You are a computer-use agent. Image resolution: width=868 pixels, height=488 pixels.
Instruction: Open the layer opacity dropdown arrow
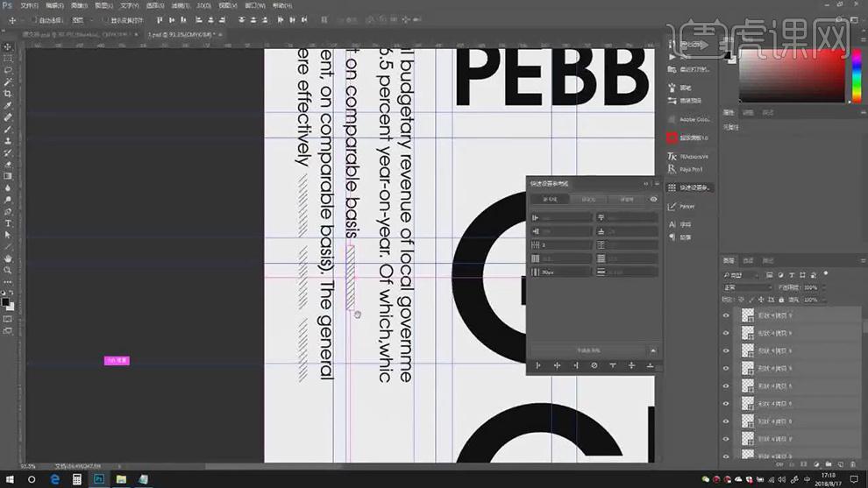(x=823, y=287)
